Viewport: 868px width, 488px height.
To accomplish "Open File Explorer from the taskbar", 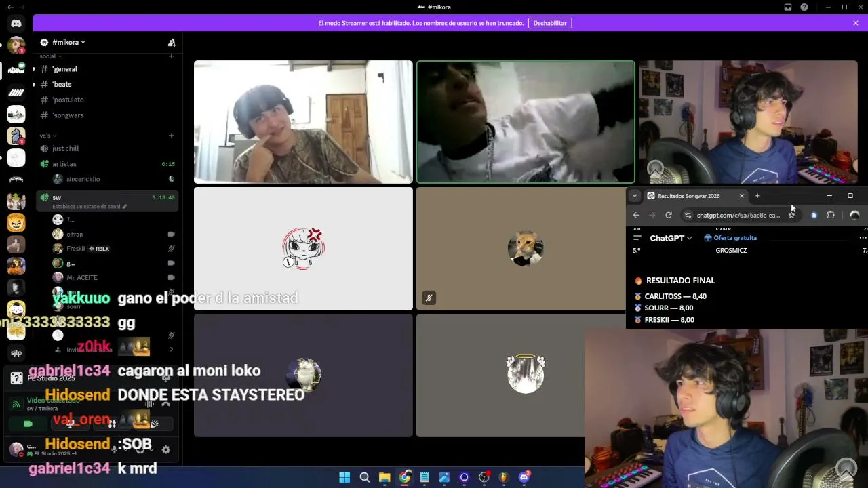I will tap(384, 477).
